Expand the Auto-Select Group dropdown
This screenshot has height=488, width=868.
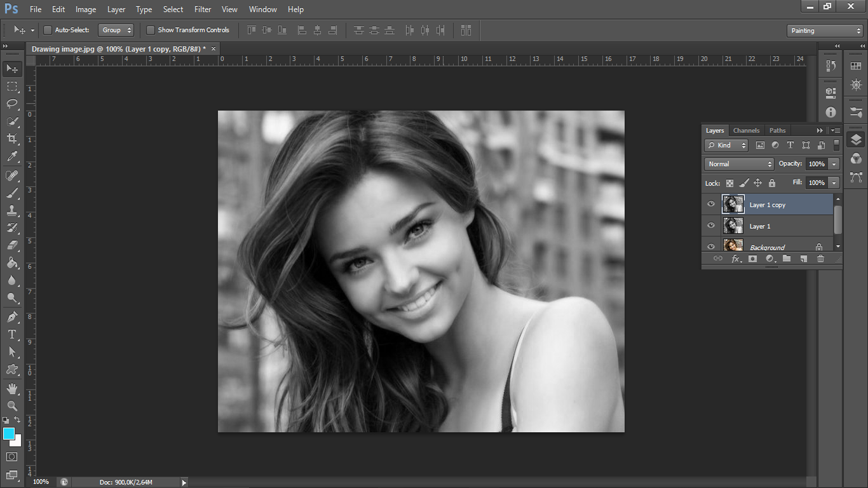[116, 30]
